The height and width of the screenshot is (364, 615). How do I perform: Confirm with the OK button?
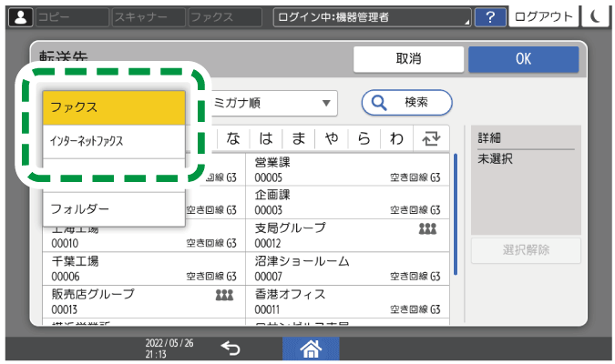pyautogui.click(x=523, y=59)
